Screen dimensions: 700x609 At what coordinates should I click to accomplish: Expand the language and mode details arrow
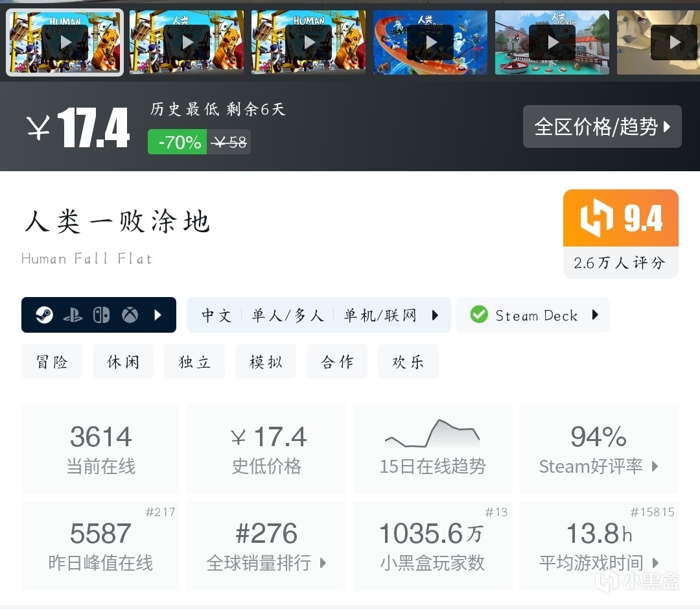tap(436, 315)
